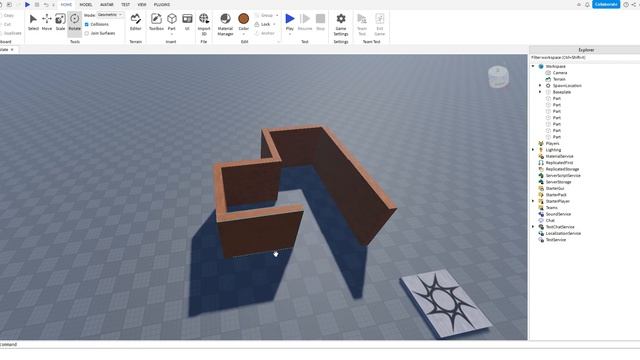Expand the Lighting node
This screenshot has height=360, width=640.
(533, 150)
